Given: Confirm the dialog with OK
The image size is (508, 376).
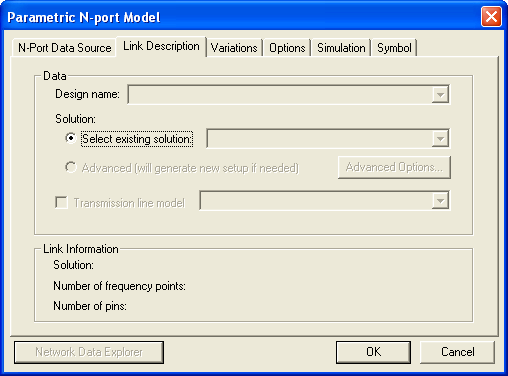Looking at the screenshot, I should tap(373, 352).
